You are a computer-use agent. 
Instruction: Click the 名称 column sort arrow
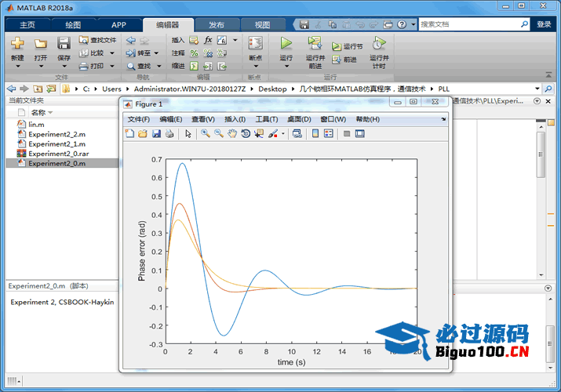point(50,113)
